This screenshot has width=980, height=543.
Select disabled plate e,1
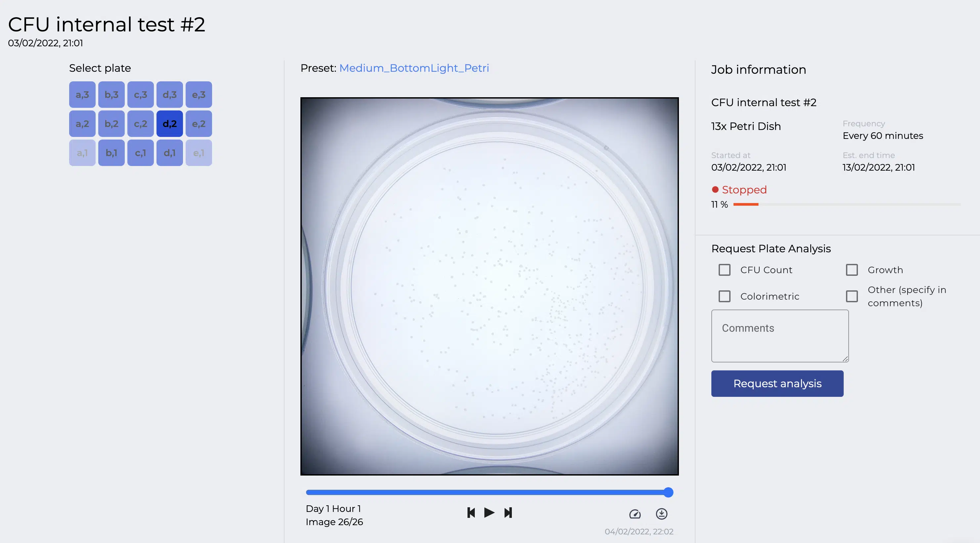point(199,153)
